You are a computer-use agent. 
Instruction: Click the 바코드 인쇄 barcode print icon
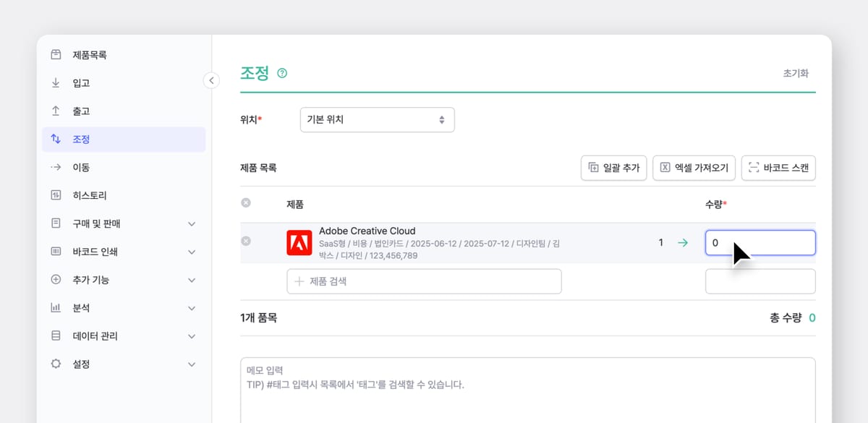pos(56,252)
